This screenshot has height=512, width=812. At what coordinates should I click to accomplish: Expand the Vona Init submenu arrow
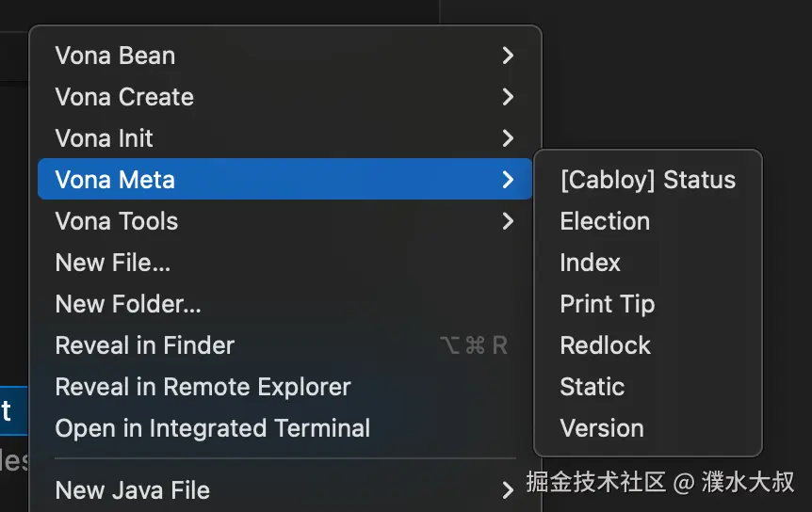pyautogui.click(x=508, y=138)
